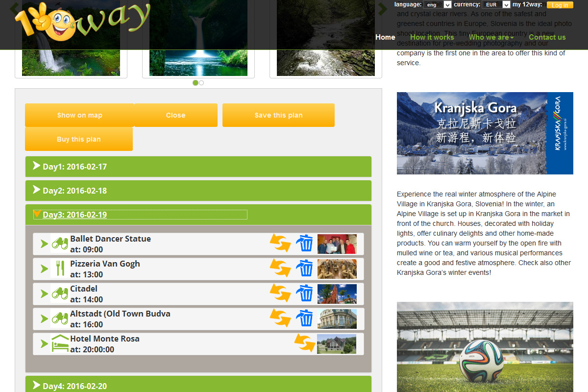Expand Hotel Monte Rosa details arrow

[44, 343]
